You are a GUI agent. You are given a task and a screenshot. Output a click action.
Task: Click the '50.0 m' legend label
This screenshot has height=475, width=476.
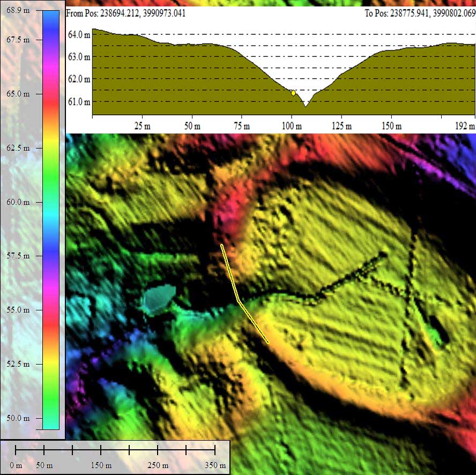(18, 418)
